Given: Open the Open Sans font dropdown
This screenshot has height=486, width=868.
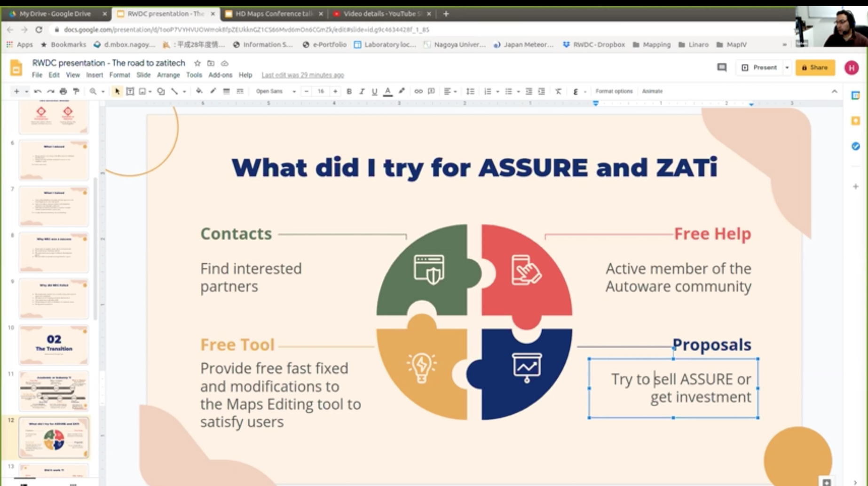Looking at the screenshot, I should (x=276, y=91).
